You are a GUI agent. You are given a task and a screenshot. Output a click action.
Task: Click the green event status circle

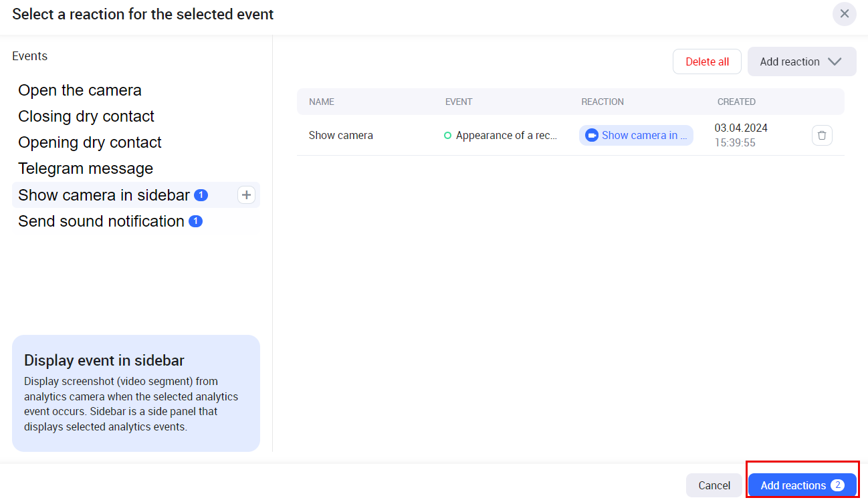point(448,135)
